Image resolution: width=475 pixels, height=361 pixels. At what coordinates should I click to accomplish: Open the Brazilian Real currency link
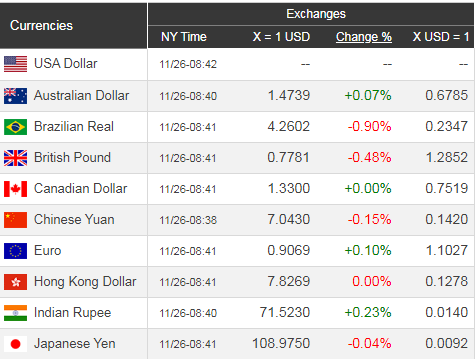[74, 127]
